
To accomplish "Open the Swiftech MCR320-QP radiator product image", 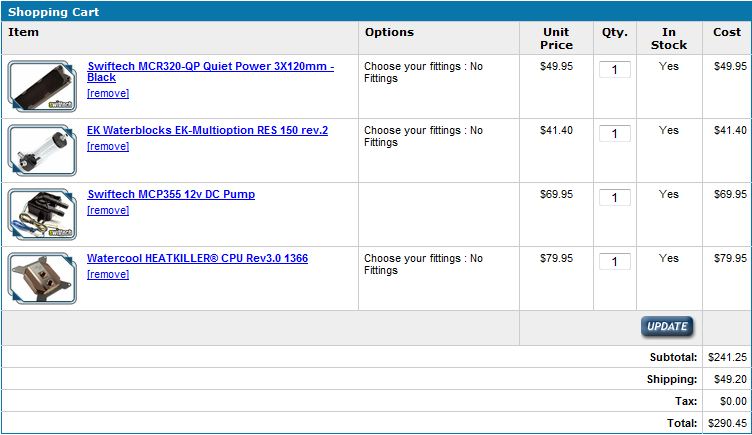I will coord(42,86).
